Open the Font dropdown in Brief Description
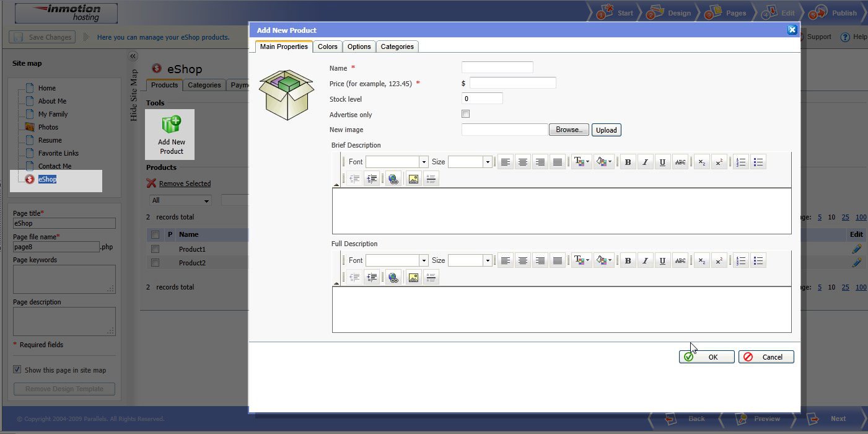The height and width of the screenshot is (434, 868). [x=424, y=162]
